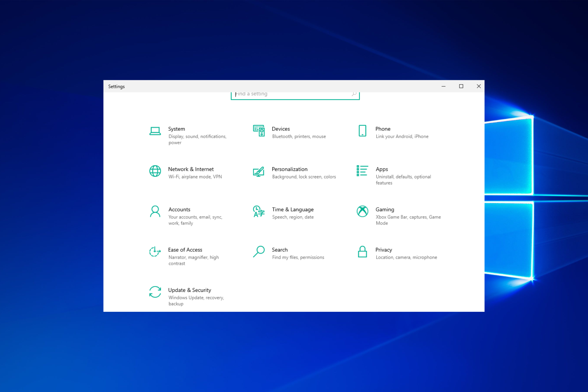This screenshot has height=392, width=588.
Task: Click the Accounts person icon
Action: tap(155, 211)
